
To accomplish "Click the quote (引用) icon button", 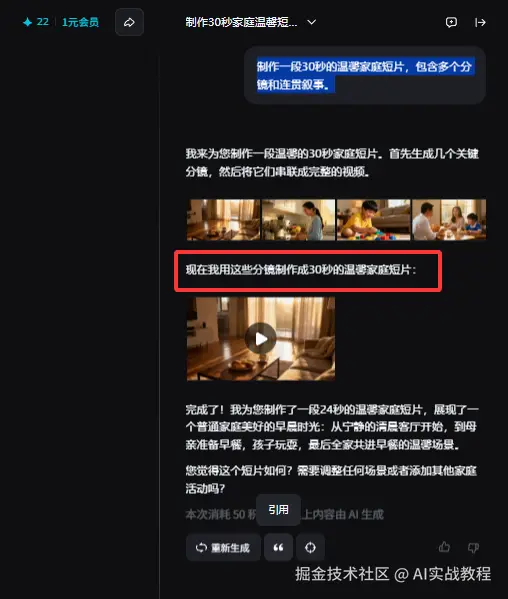I will point(278,547).
